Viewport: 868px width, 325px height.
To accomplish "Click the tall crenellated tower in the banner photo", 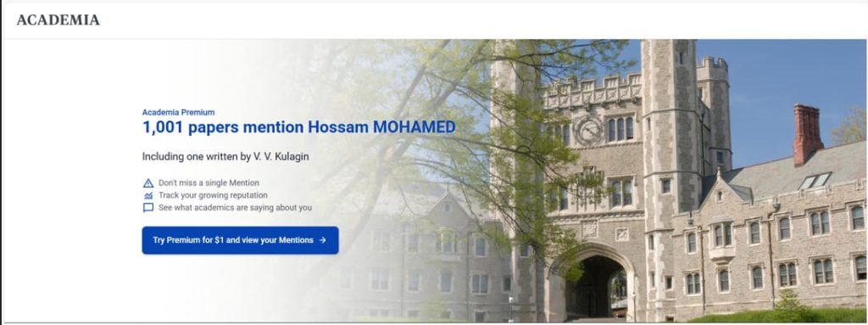I will (x=671, y=177).
